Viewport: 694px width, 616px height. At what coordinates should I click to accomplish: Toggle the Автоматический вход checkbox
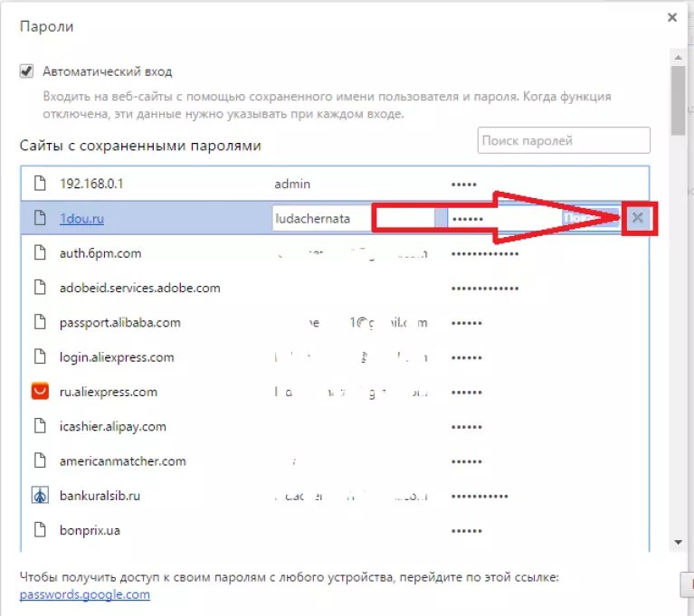pos(26,71)
